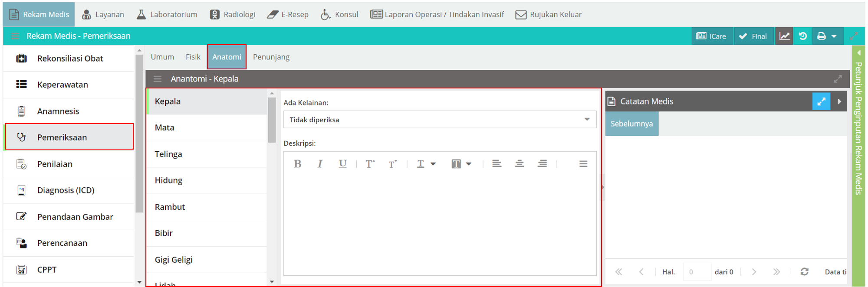Click the Final button
868x287 pixels.
[753, 36]
